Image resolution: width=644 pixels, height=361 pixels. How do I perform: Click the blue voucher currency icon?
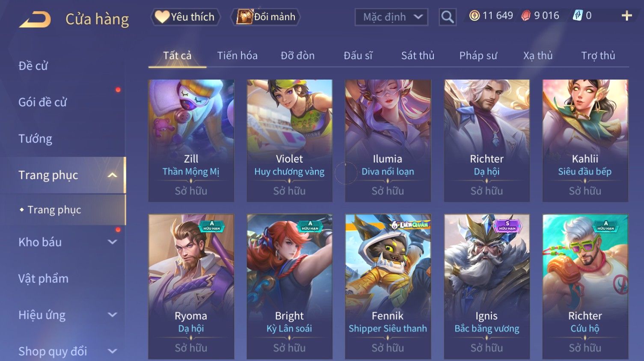point(578,16)
